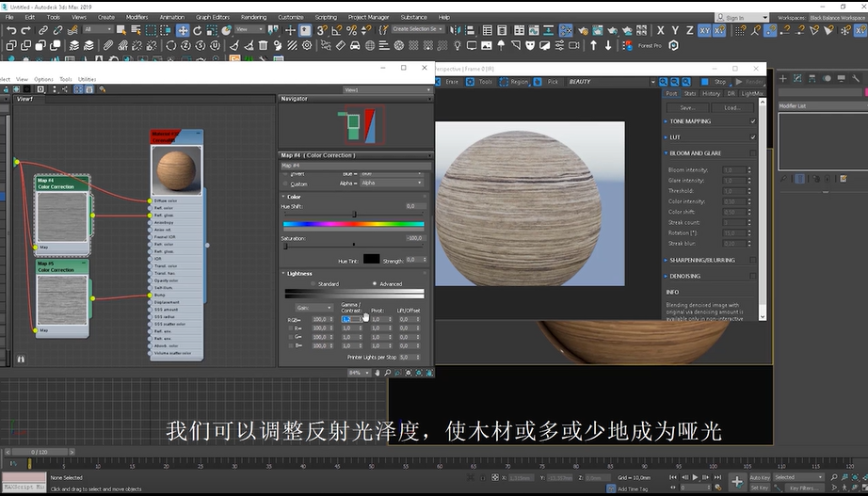The height and width of the screenshot is (496, 868).
Task: Toggle the Sharpening/Blurring checkbox
Action: 753,260
